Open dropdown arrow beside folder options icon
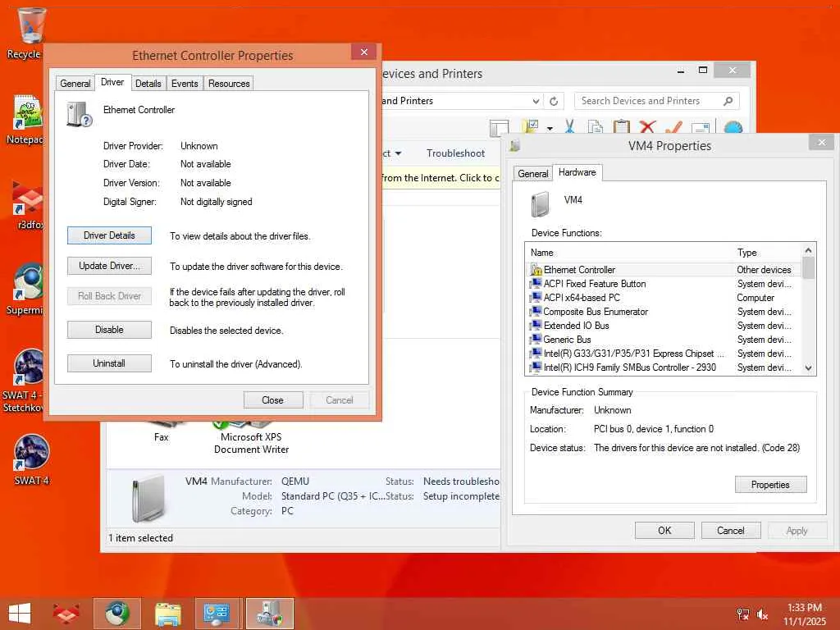 click(x=550, y=129)
